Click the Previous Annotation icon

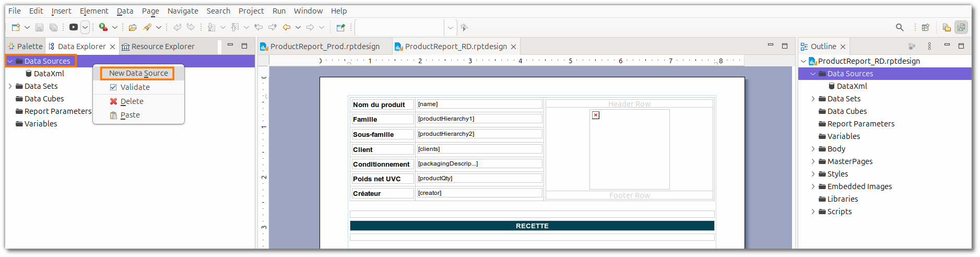[x=235, y=27]
